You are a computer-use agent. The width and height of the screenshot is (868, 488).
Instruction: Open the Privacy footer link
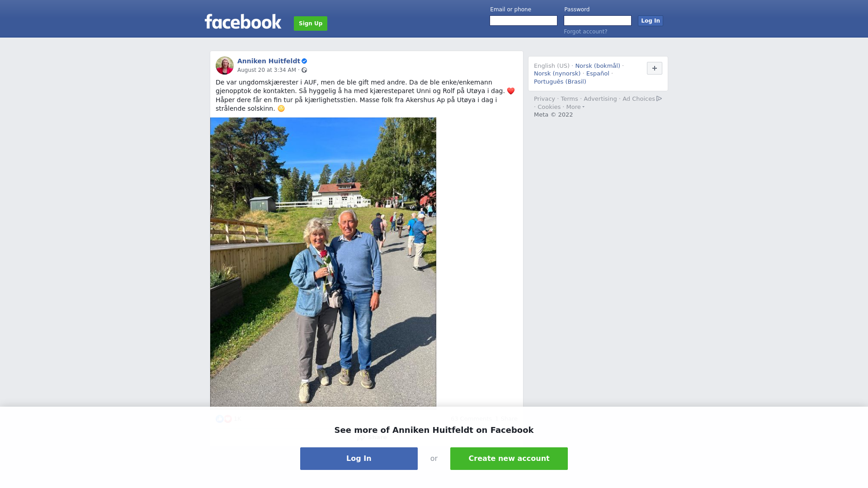[x=544, y=99]
